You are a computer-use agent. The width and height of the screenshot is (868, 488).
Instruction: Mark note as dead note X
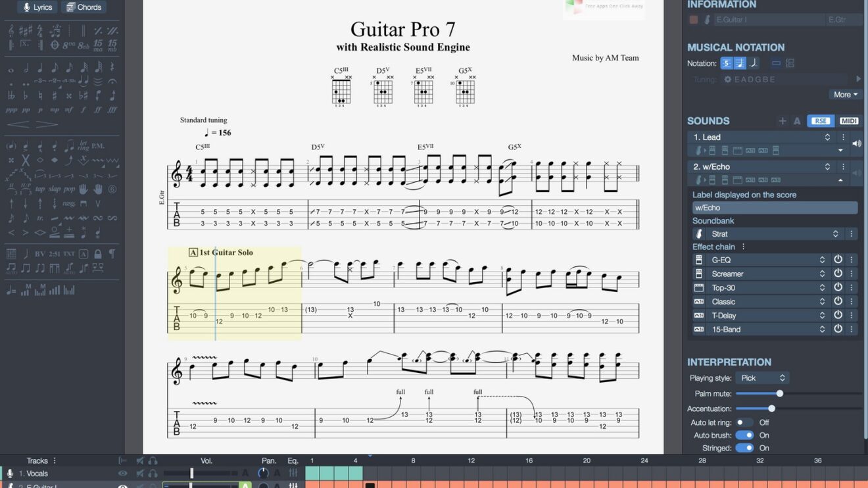coord(26,160)
